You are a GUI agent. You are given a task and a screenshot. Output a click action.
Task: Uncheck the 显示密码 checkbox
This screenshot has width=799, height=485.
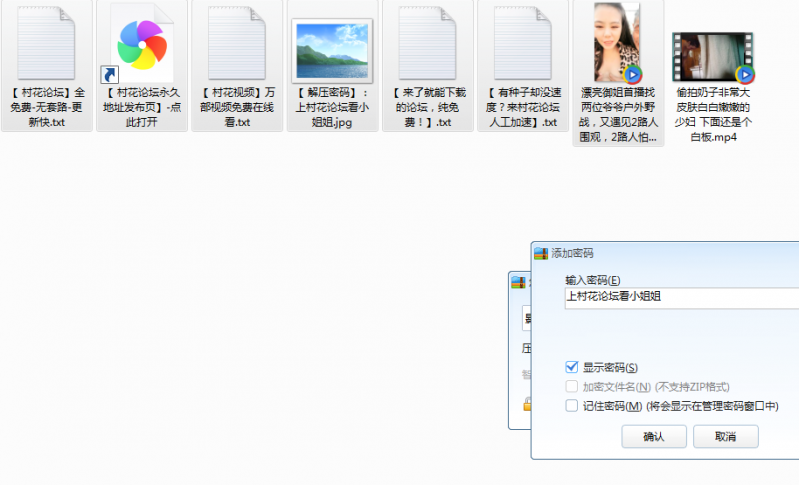tap(572, 367)
